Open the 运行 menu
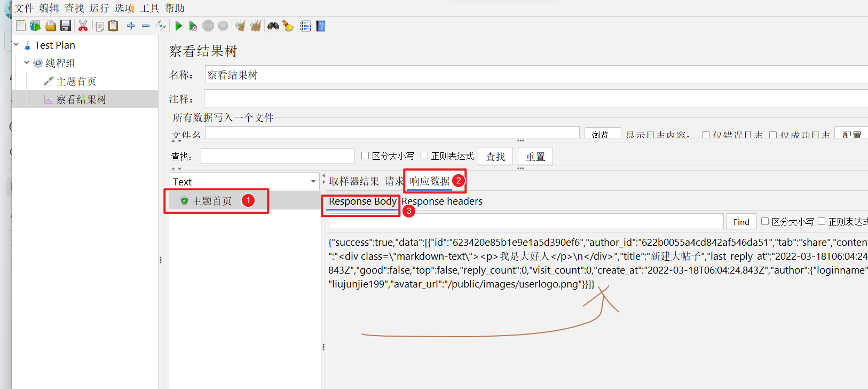 [99, 8]
